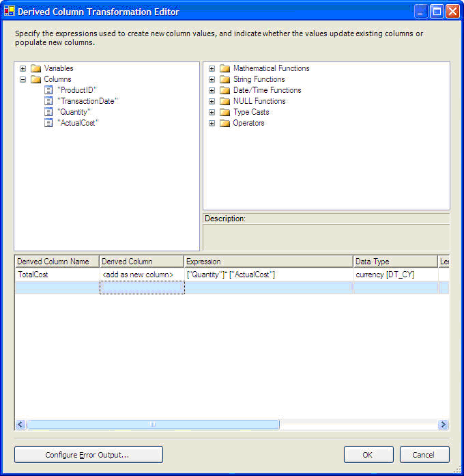Click the Mathematical Functions folder icon

224,68
